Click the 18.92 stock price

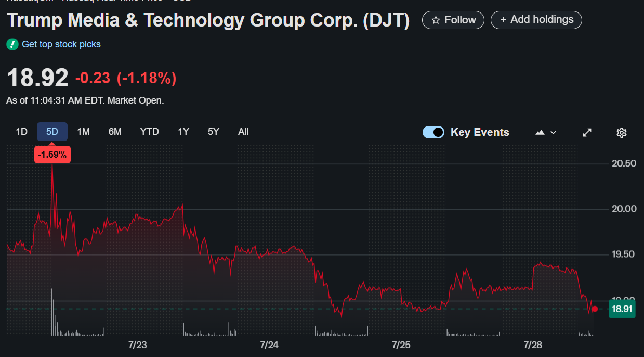point(37,78)
